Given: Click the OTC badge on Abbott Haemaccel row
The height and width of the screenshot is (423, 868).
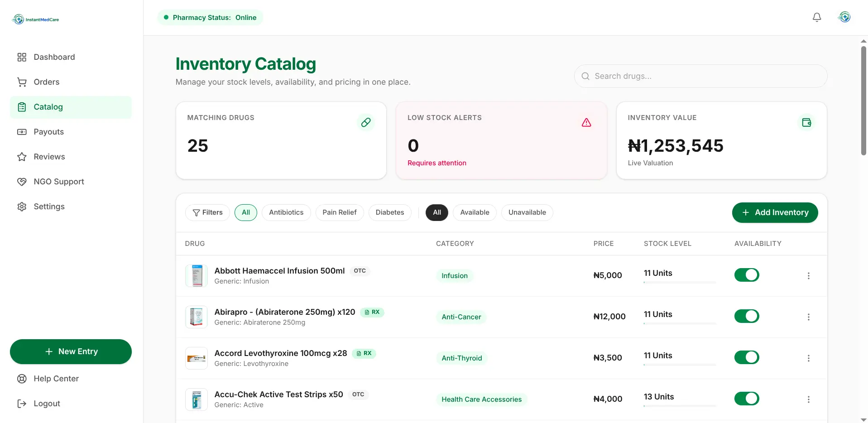Looking at the screenshot, I should (360, 271).
